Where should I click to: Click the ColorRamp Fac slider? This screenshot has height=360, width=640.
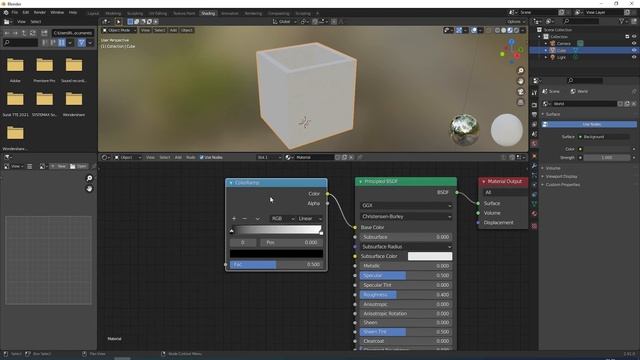(x=276, y=264)
